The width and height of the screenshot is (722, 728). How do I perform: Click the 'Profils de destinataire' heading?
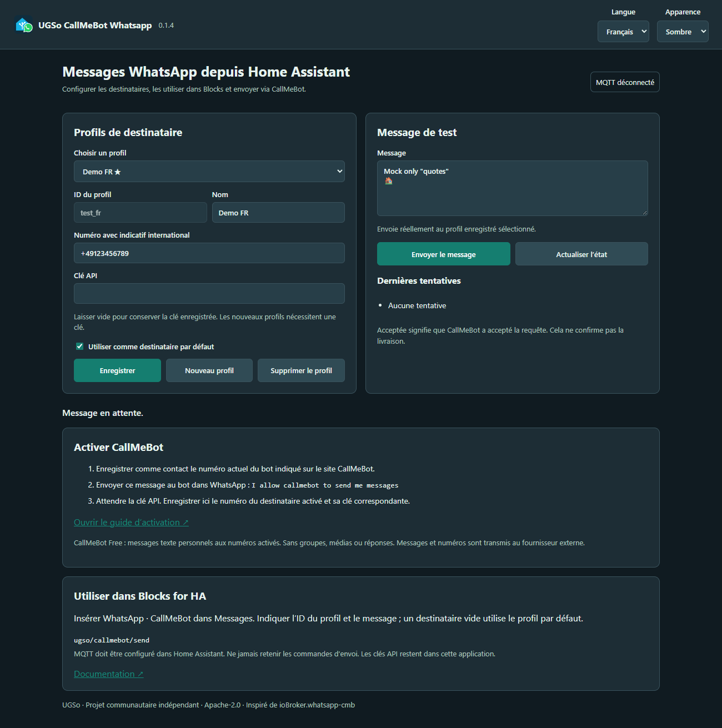click(x=128, y=132)
